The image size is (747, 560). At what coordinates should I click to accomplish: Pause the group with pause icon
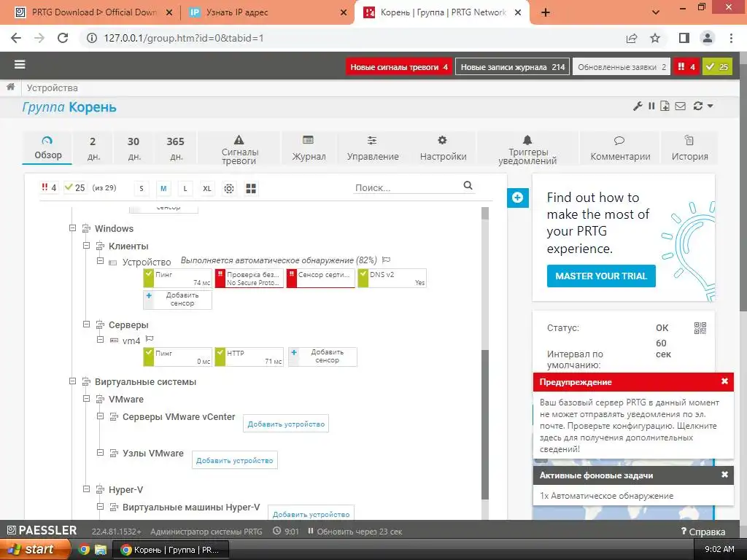pyautogui.click(x=651, y=106)
